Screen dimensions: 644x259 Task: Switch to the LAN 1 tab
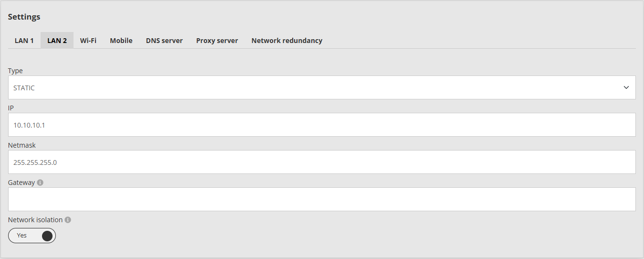[24, 41]
